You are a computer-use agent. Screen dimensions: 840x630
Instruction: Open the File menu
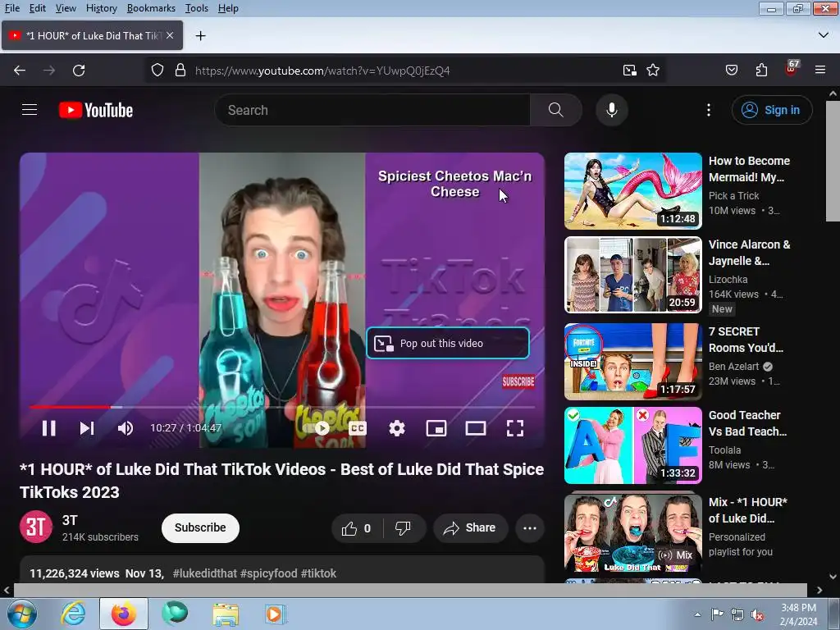click(x=11, y=8)
